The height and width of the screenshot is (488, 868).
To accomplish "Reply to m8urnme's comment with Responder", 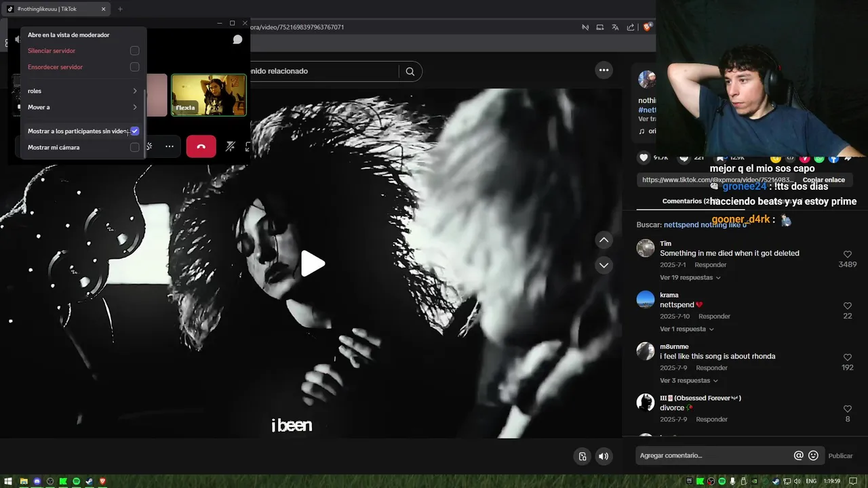I will tap(711, 367).
